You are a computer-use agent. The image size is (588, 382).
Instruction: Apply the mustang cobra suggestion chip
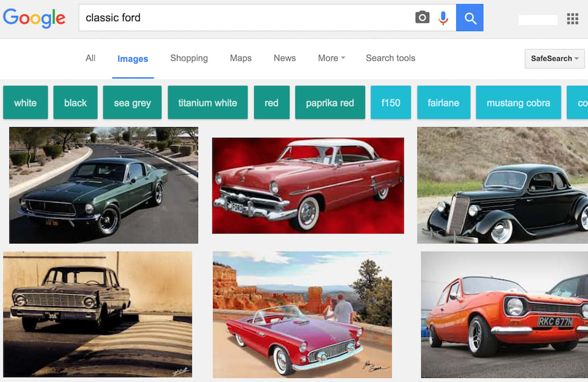[x=518, y=102]
